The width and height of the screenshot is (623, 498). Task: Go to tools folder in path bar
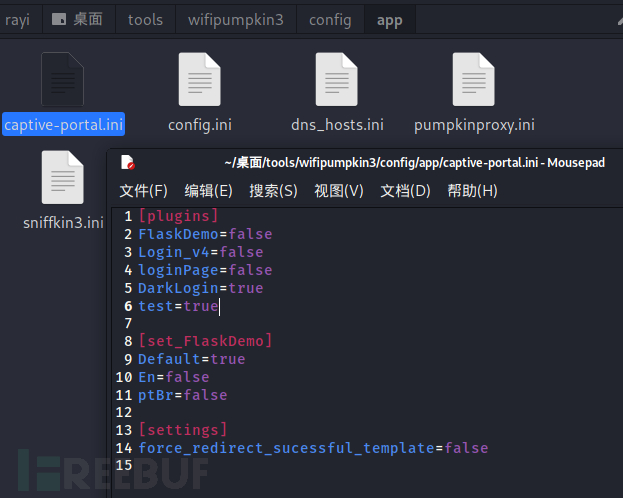click(145, 20)
